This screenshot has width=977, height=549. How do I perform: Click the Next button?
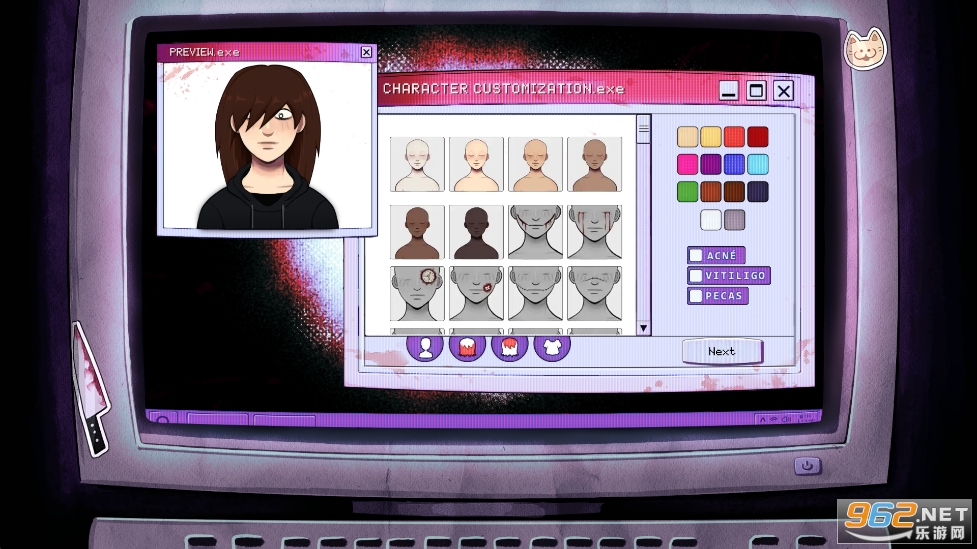(x=722, y=351)
